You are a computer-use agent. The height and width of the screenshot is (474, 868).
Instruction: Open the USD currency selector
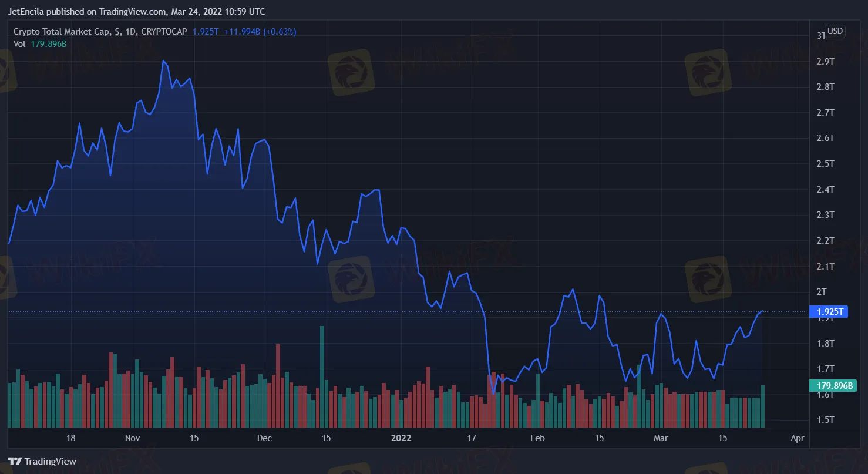coord(835,31)
